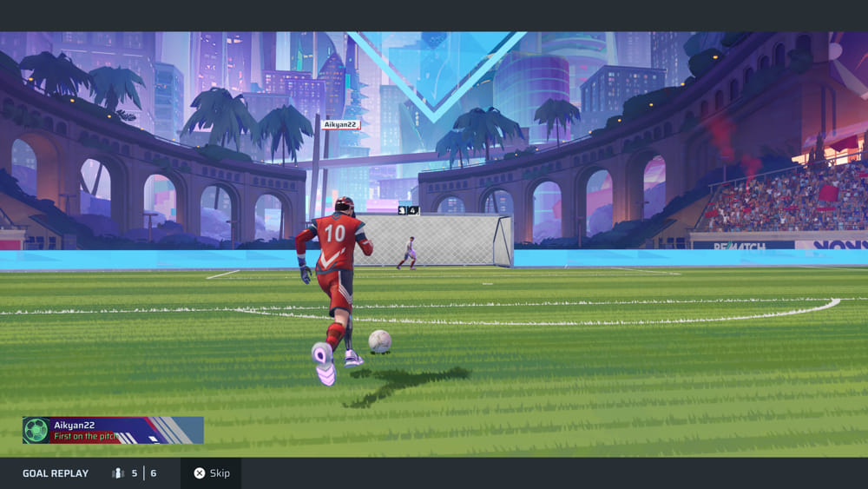
Task: Click the large blue chevron emblem in the sky
Action: tap(436, 78)
